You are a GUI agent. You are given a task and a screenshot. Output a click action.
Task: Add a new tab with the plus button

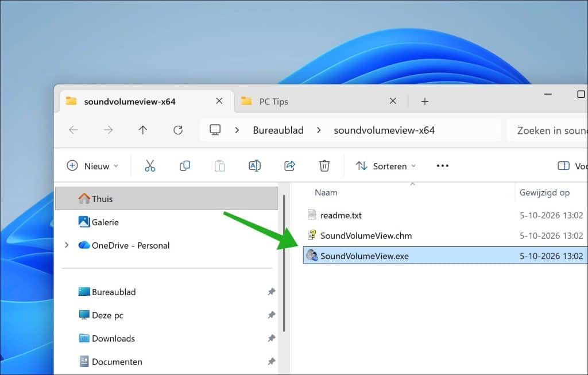pos(424,101)
